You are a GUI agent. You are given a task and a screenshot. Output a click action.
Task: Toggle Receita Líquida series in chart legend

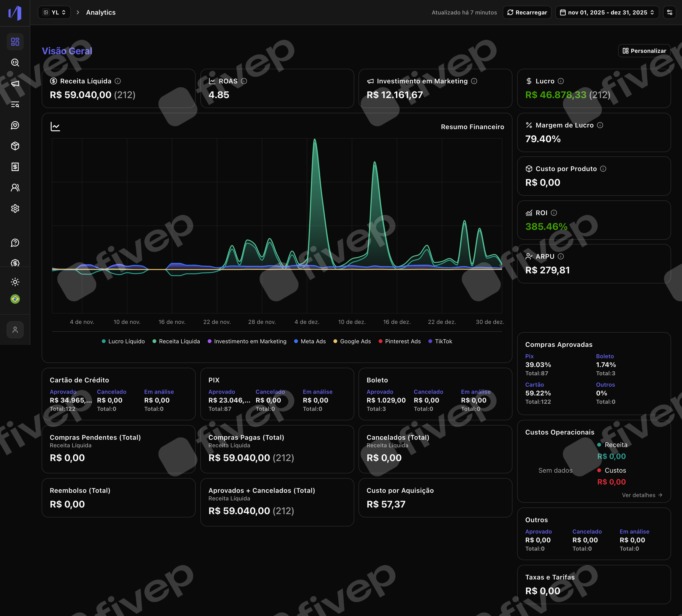click(x=176, y=341)
